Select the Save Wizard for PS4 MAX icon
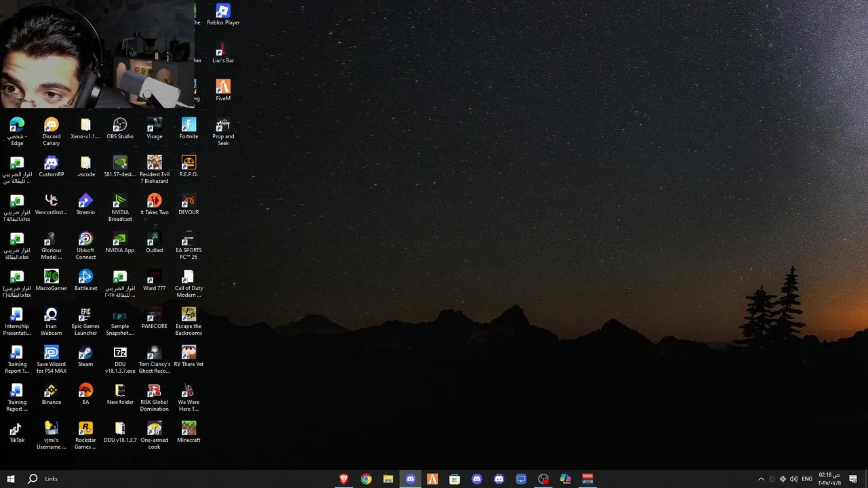The image size is (868, 488). click(x=52, y=360)
